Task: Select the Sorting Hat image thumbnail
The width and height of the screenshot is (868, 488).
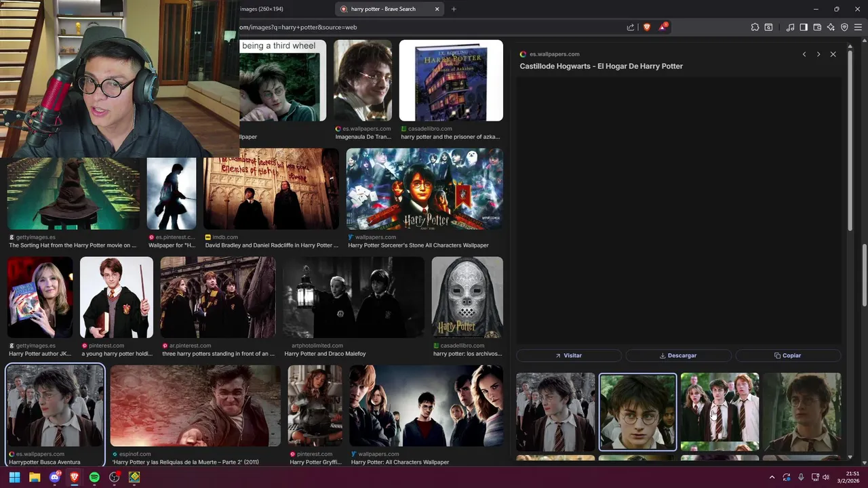Action: pos(74,194)
